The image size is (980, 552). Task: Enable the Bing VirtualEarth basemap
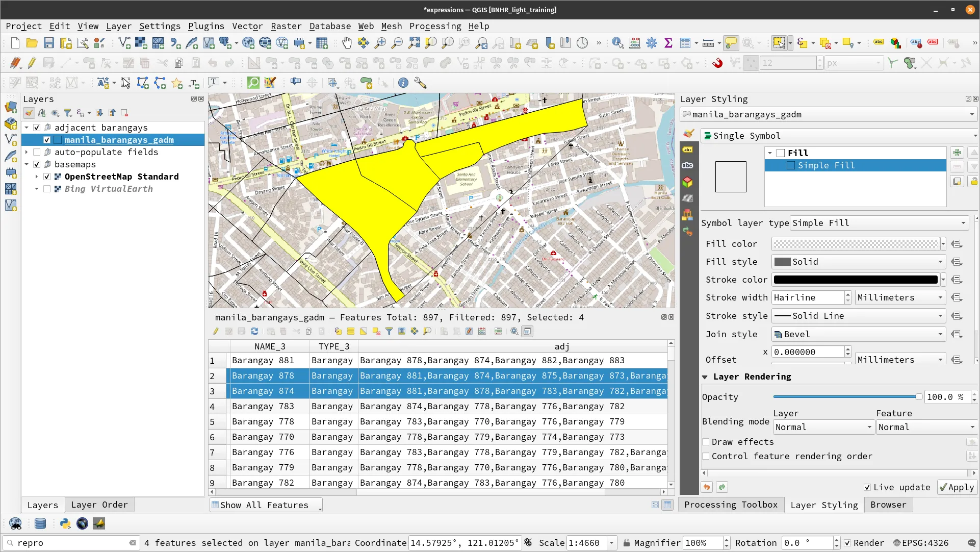(47, 189)
